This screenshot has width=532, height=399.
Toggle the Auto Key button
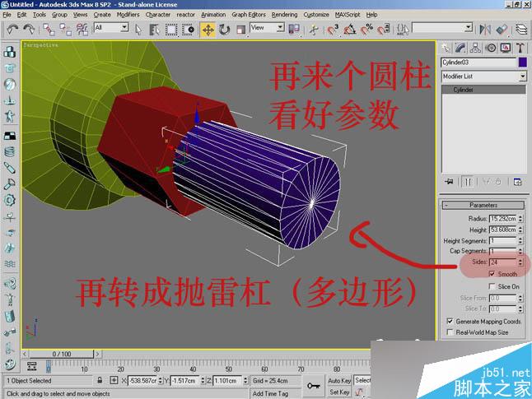(x=339, y=380)
